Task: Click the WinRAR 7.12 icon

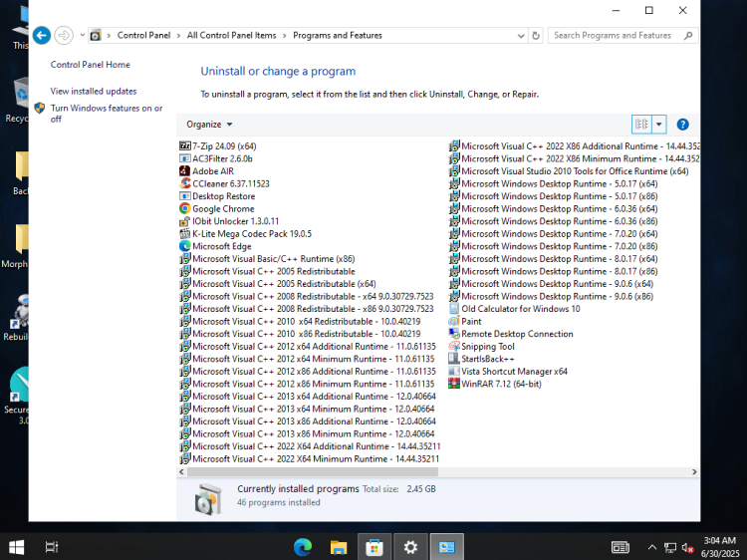Action: coord(454,384)
